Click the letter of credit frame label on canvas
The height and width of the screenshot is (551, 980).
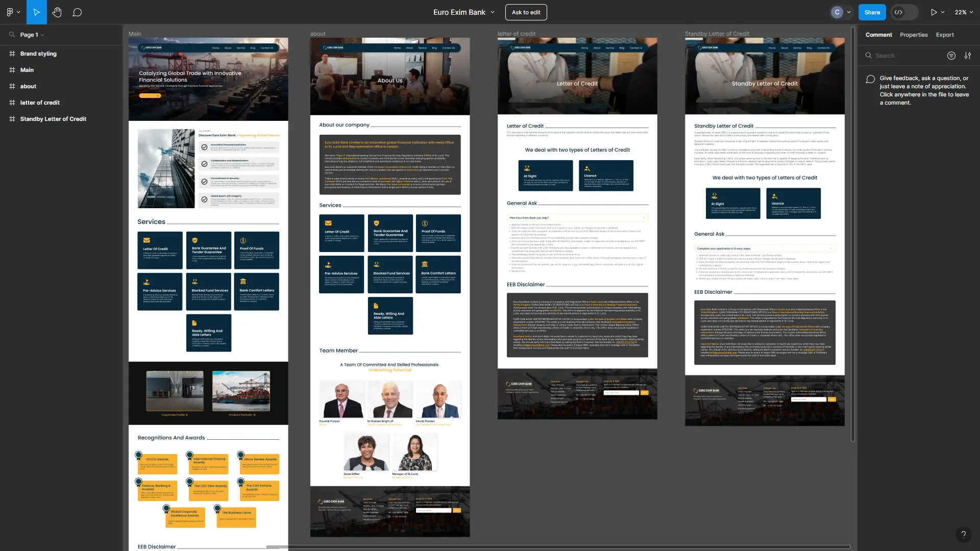(x=516, y=34)
